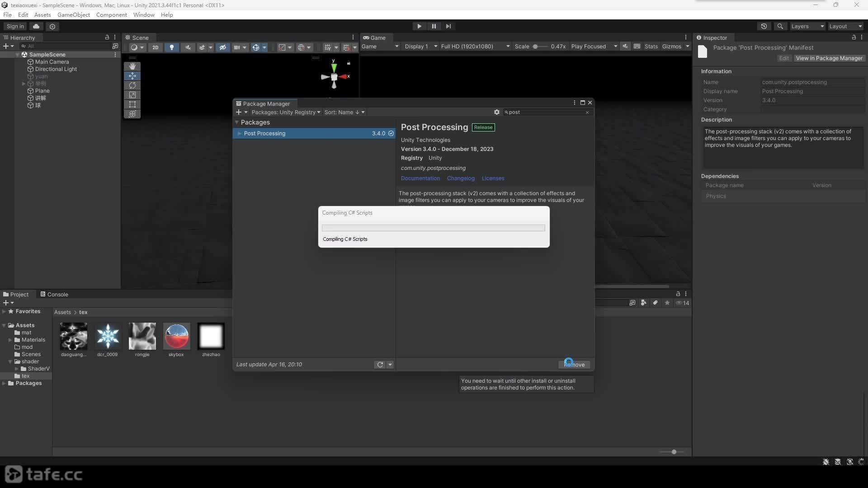
Task: Open the GameObject menu
Action: (x=74, y=14)
